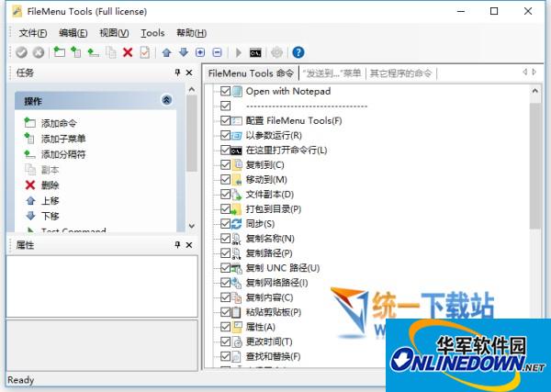Image resolution: width=551 pixels, height=392 pixels.
Task: Click 下移 in the 操作 panel
Action: pos(50,216)
